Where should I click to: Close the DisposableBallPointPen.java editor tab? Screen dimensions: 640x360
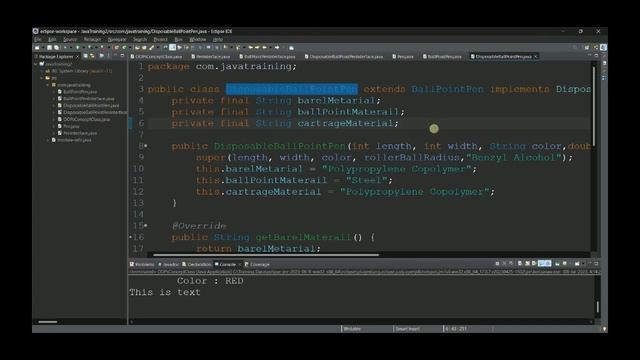536,57
